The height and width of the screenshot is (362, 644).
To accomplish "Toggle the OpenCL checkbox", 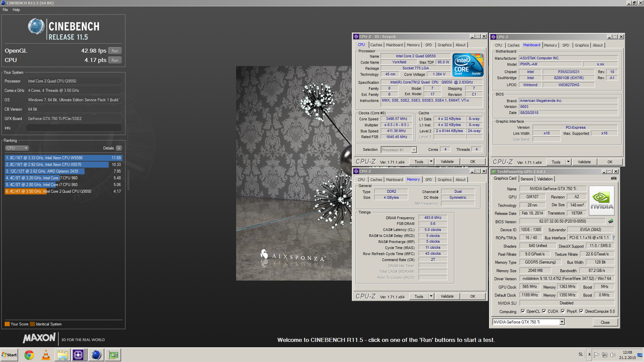I will click(x=523, y=311).
